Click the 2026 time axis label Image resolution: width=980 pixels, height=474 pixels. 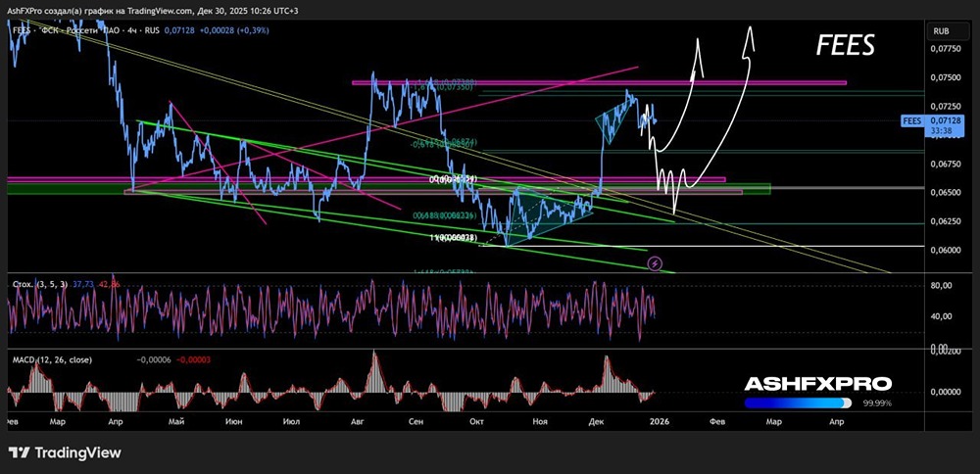click(x=660, y=422)
